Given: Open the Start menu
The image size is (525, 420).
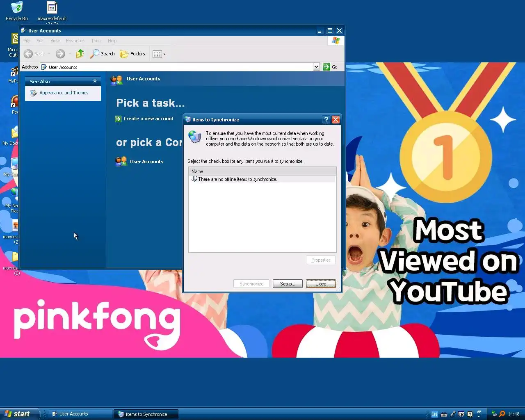Looking at the screenshot, I should click(x=20, y=414).
